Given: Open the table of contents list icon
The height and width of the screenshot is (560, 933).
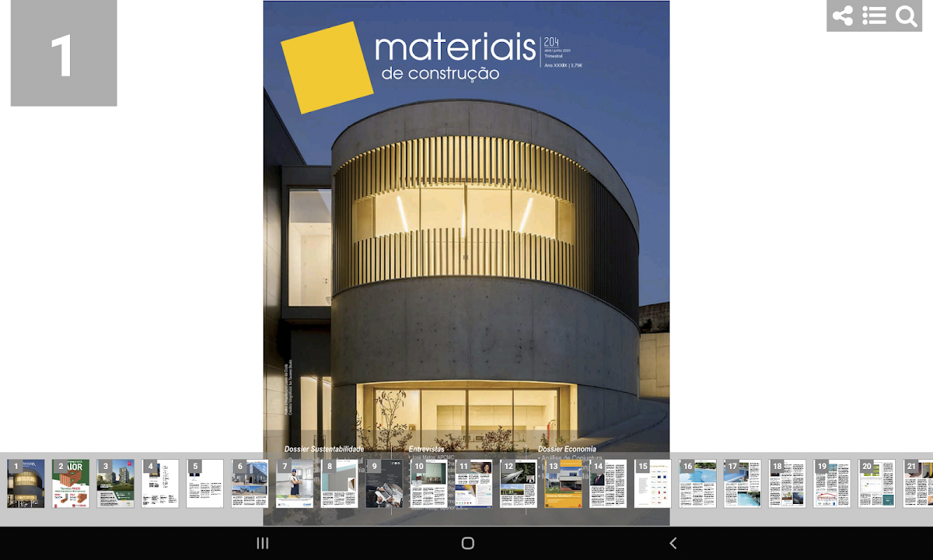Looking at the screenshot, I should [874, 15].
